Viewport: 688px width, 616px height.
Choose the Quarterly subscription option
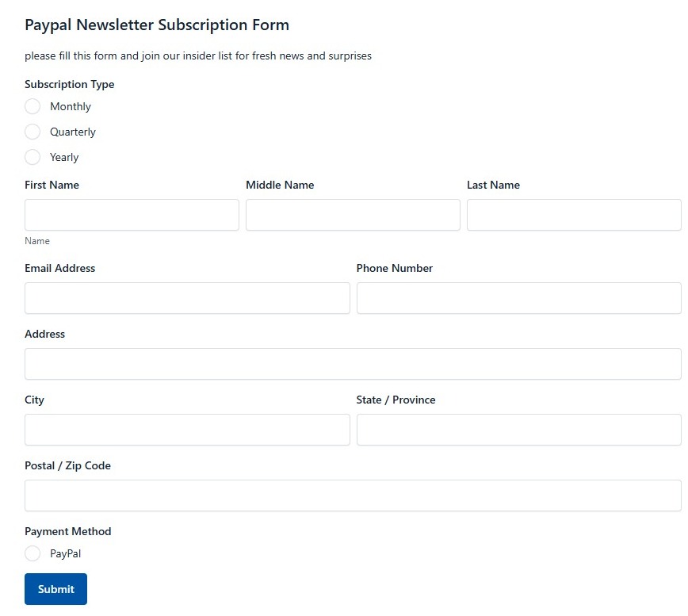pos(32,132)
